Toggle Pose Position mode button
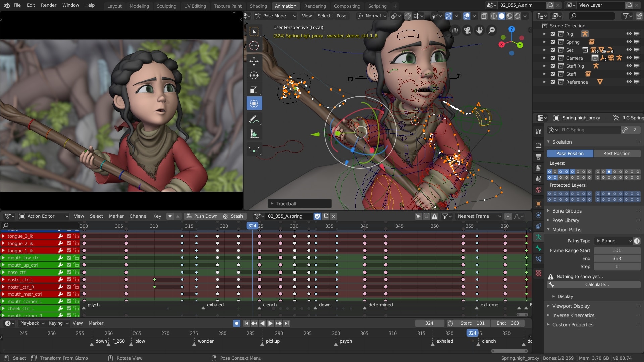The height and width of the screenshot is (362, 644). point(570,153)
